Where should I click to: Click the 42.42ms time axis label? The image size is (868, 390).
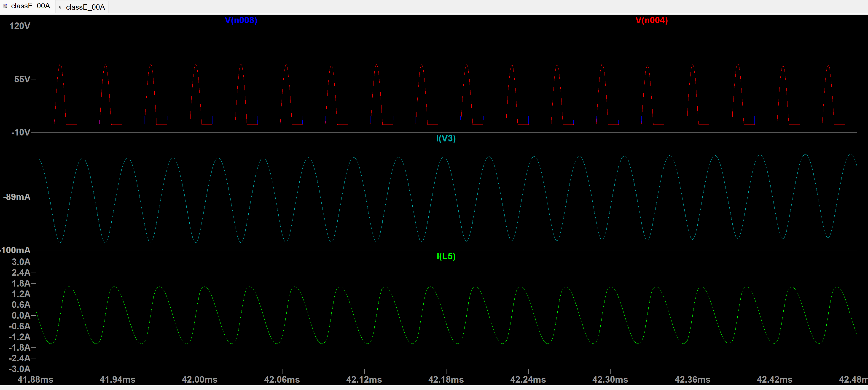click(774, 379)
